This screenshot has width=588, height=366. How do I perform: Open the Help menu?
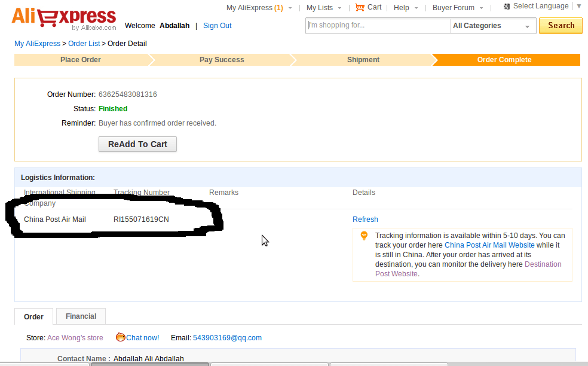(401, 8)
